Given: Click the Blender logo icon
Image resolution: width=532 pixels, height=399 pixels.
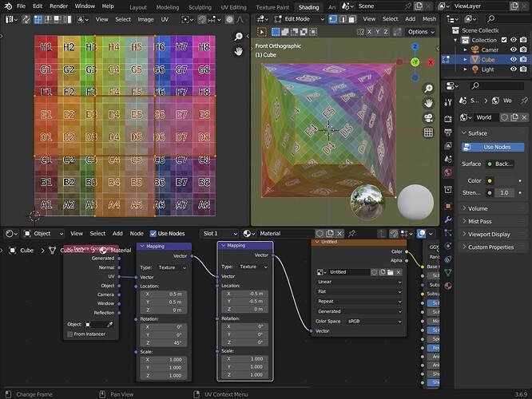Looking at the screenshot, I should (8, 6).
